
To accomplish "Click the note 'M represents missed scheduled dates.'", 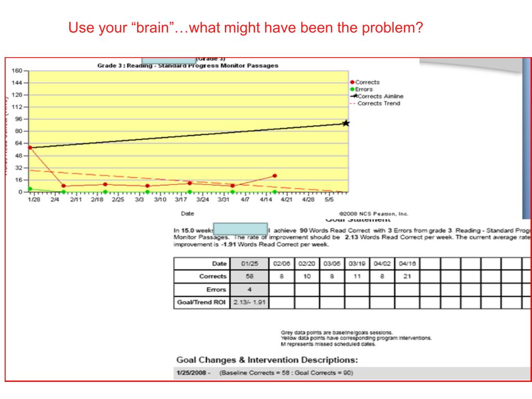I will point(328,344).
